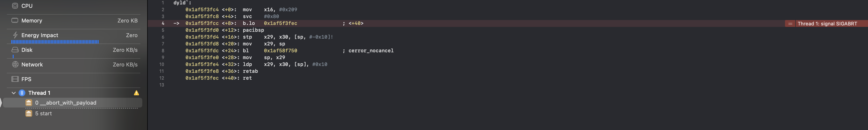Viewport: 868px width, 130px height.
Task: Collapse the Thread 1 disclosure chevron
Action: (x=13, y=93)
